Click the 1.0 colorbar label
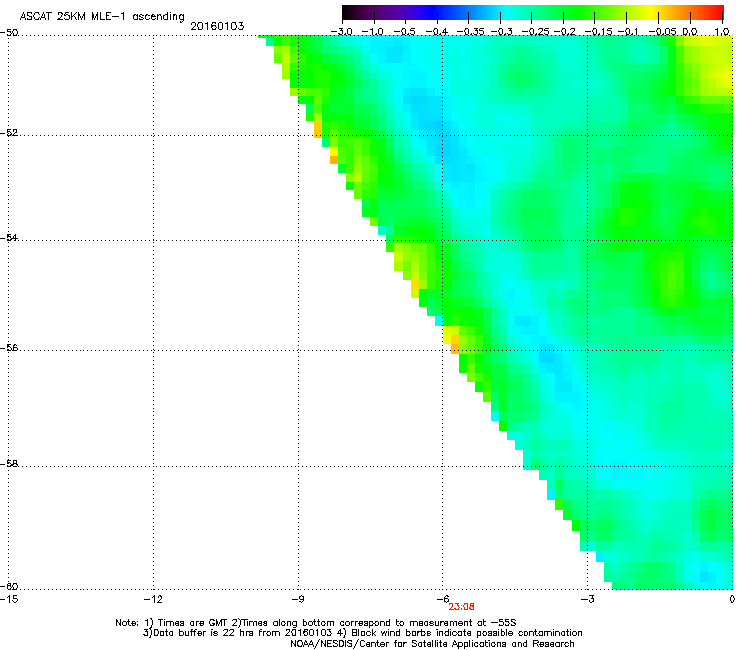Image resolution: width=740 pixels, height=650 pixels. click(722, 32)
